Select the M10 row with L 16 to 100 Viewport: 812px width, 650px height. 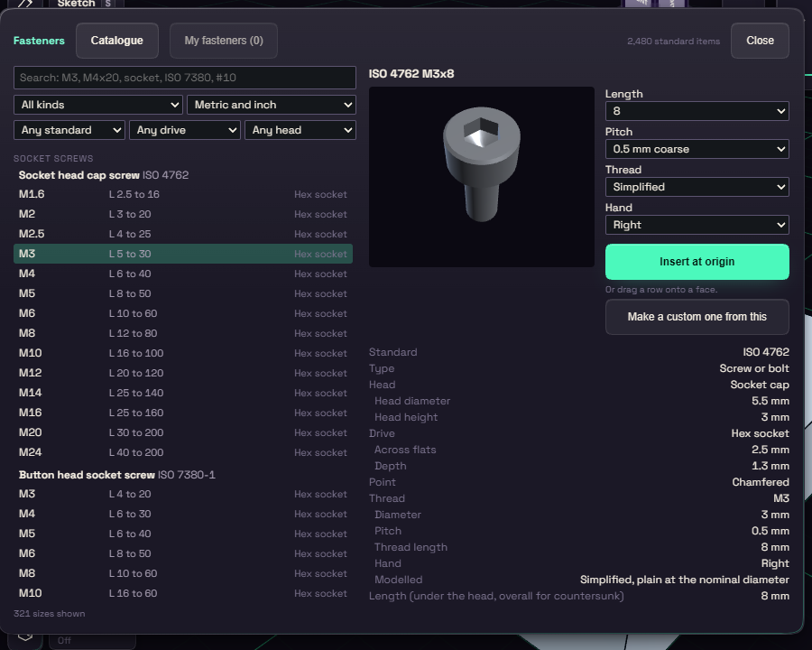[183, 353]
